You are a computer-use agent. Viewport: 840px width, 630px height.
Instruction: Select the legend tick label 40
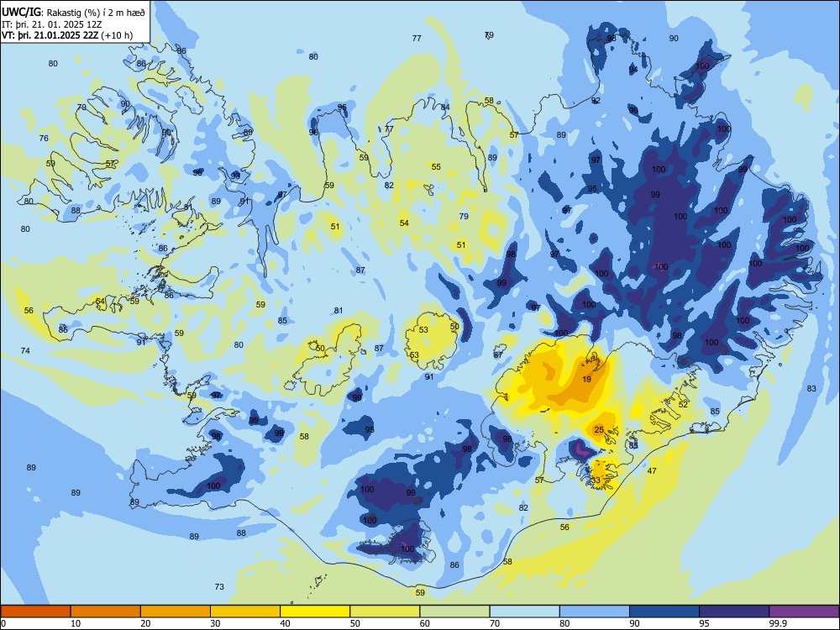(x=286, y=623)
